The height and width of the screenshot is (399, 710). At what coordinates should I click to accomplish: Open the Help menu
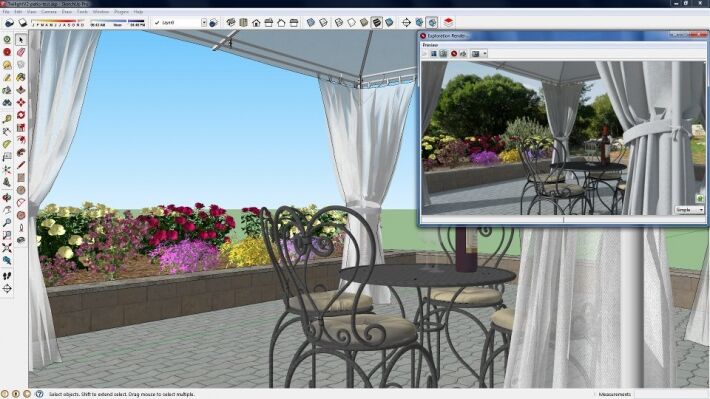138,11
